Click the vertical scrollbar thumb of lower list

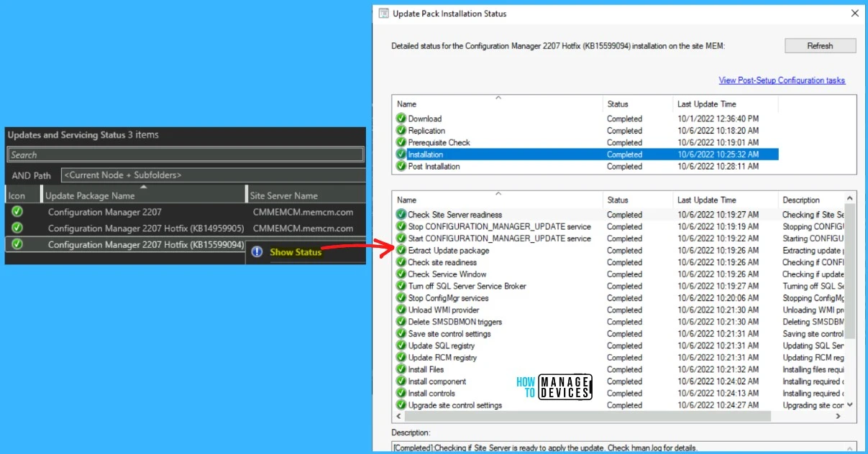point(850,271)
